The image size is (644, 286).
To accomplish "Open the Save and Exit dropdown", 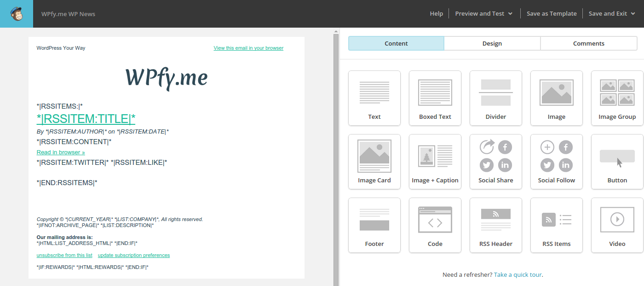I will point(611,14).
